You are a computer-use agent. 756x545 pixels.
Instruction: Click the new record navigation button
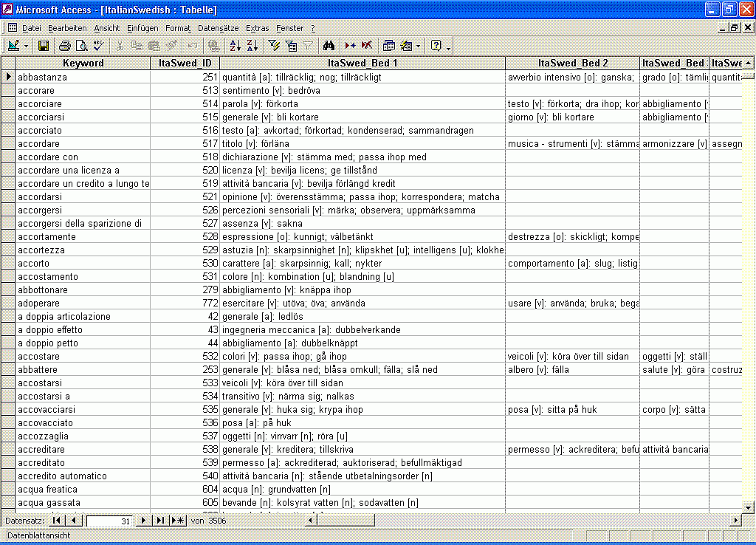(178, 521)
